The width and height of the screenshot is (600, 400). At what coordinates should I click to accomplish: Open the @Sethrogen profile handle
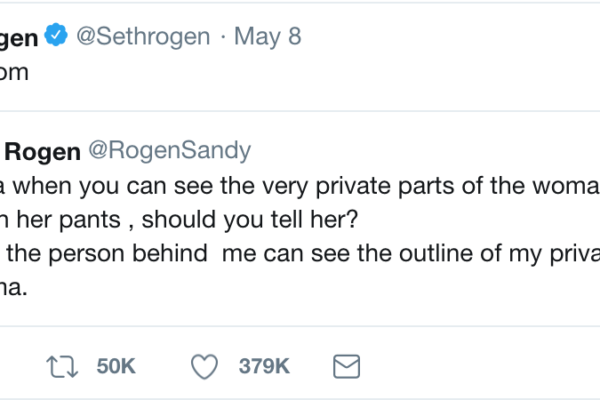tap(145, 37)
